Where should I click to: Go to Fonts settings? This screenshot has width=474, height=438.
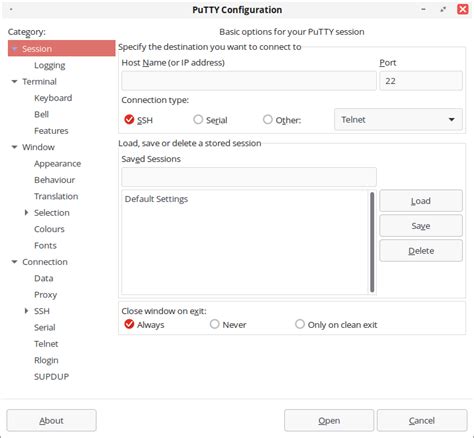[45, 246]
